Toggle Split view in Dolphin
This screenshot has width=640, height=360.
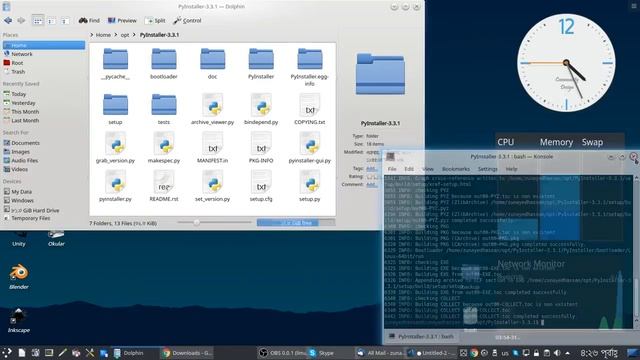click(155, 20)
